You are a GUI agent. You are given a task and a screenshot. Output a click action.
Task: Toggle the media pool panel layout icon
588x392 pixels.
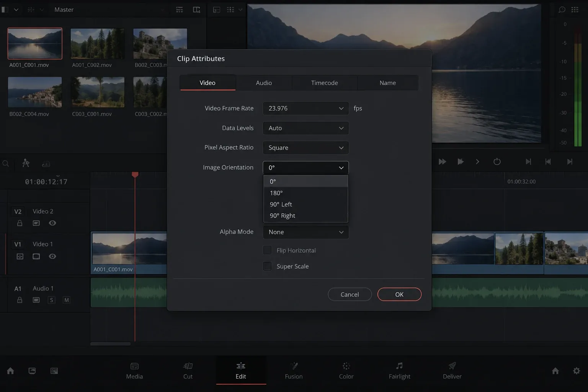pyautogui.click(x=5, y=10)
